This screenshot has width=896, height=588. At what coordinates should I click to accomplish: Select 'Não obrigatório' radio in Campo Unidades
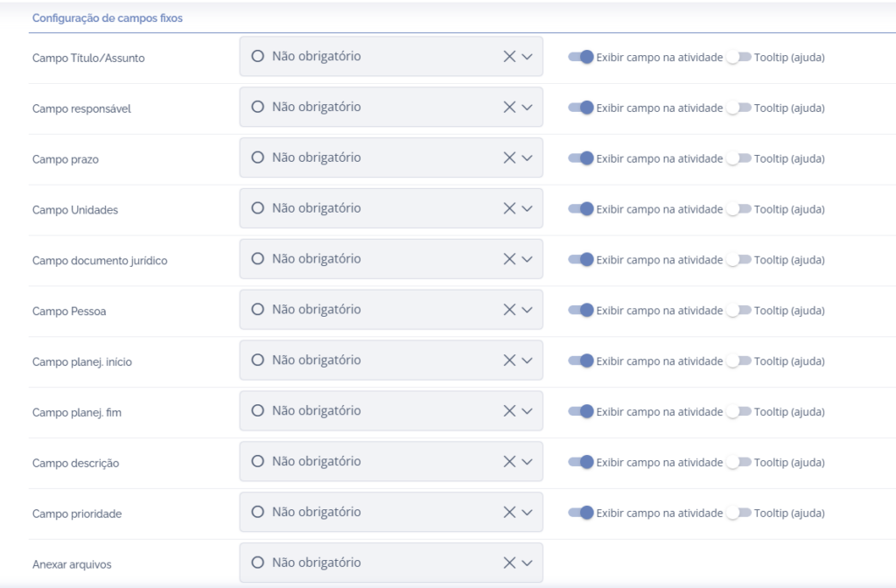tap(258, 208)
